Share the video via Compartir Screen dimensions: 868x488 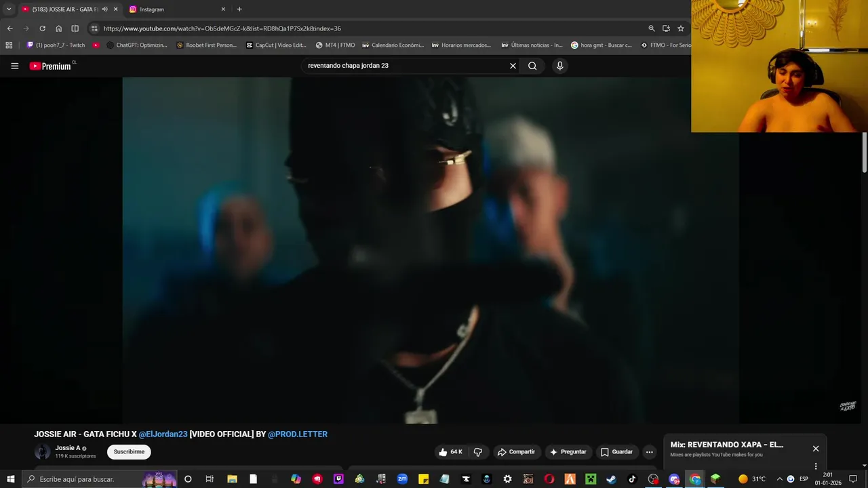516,452
